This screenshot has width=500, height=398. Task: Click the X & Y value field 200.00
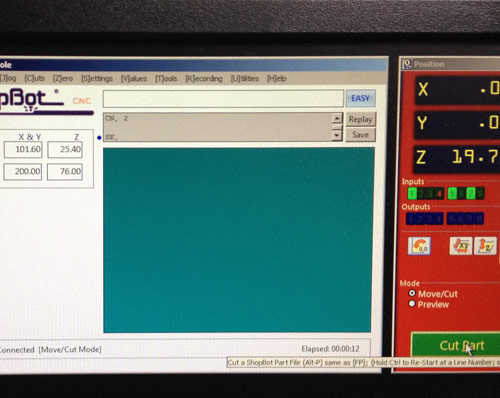23,172
